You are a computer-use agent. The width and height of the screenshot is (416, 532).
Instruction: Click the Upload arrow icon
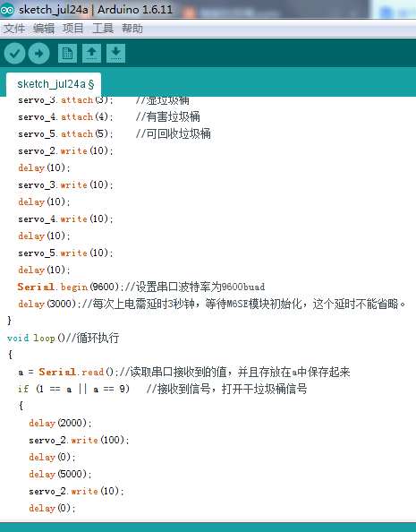(39, 53)
